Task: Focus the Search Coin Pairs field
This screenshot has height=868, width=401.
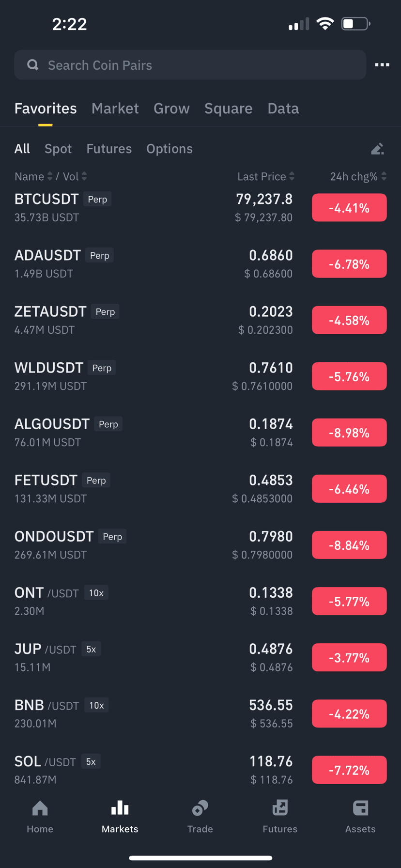Action: (x=190, y=65)
